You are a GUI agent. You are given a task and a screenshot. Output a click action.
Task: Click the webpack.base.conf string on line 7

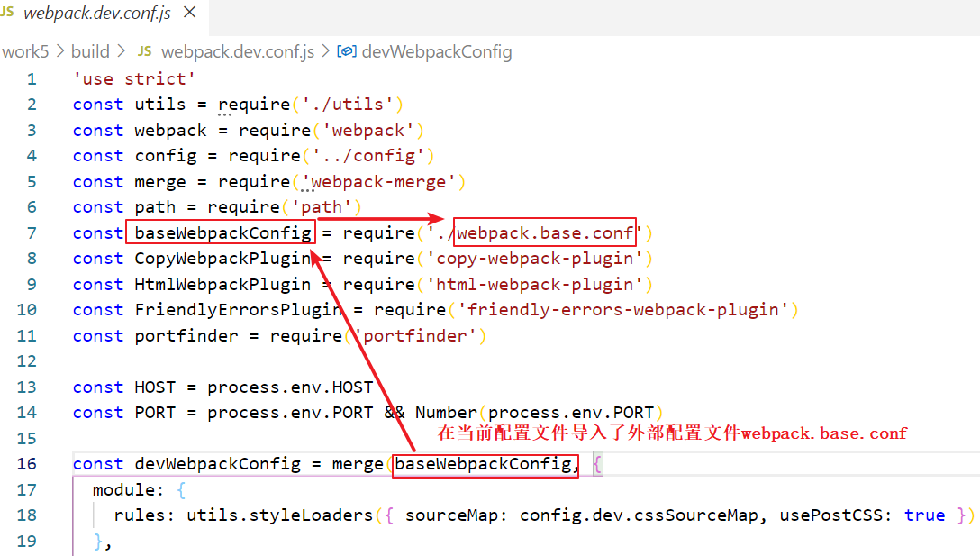[545, 233]
